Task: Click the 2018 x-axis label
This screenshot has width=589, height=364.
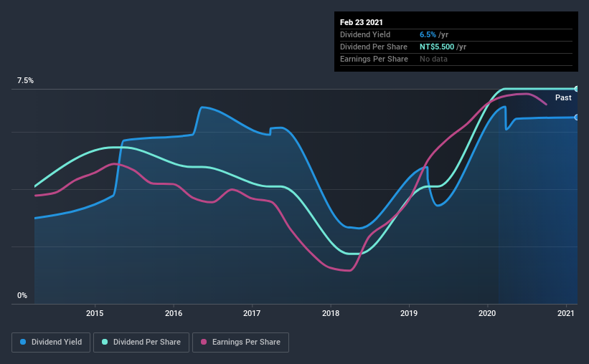Action: point(331,313)
